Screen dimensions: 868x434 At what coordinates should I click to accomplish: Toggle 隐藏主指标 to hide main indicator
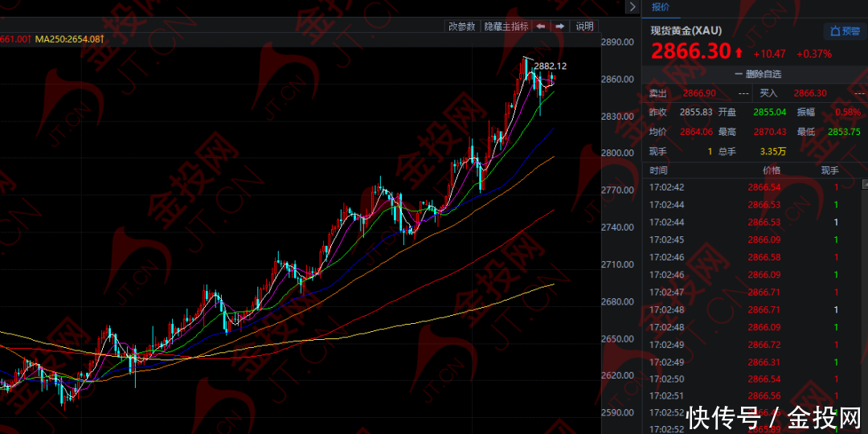tap(506, 27)
